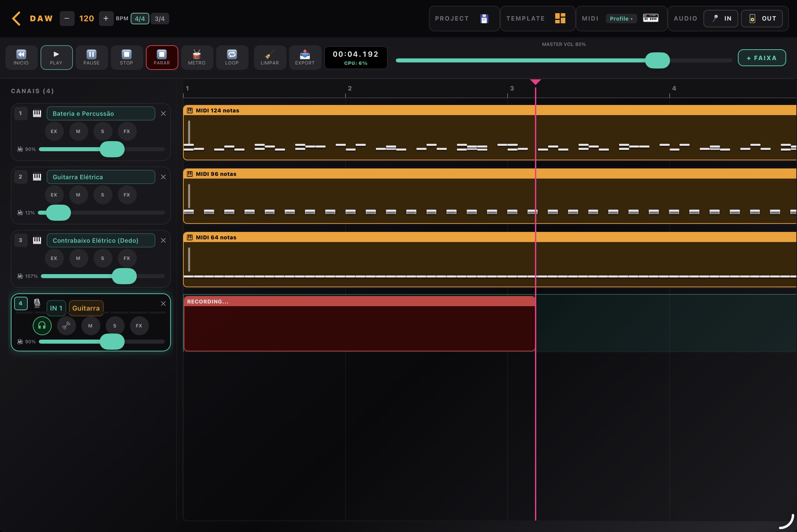Adjust Guitarra Elétrica volume slider
Image resolution: width=797 pixels, height=532 pixels.
click(x=101, y=213)
